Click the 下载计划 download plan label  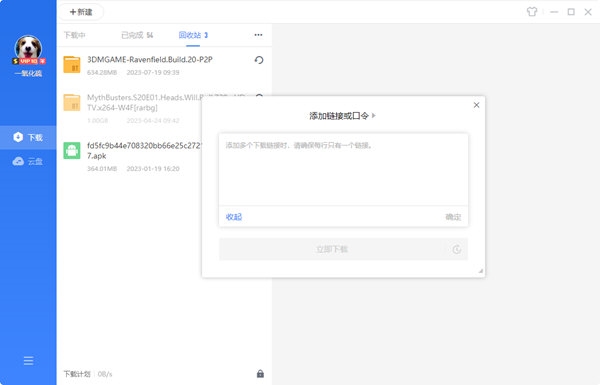[x=77, y=374]
